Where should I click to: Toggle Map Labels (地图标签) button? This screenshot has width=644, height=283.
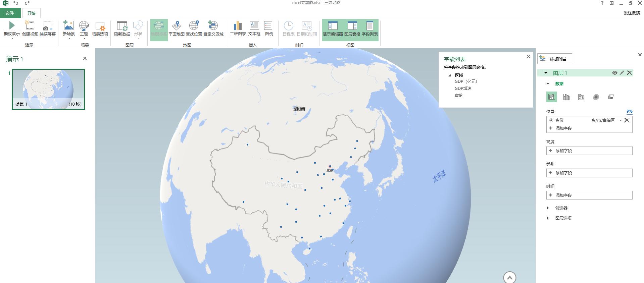159,30
